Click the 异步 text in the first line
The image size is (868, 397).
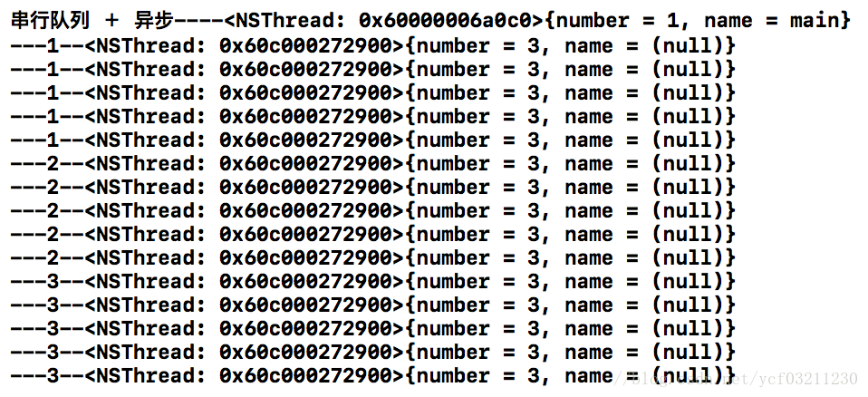click(154, 21)
